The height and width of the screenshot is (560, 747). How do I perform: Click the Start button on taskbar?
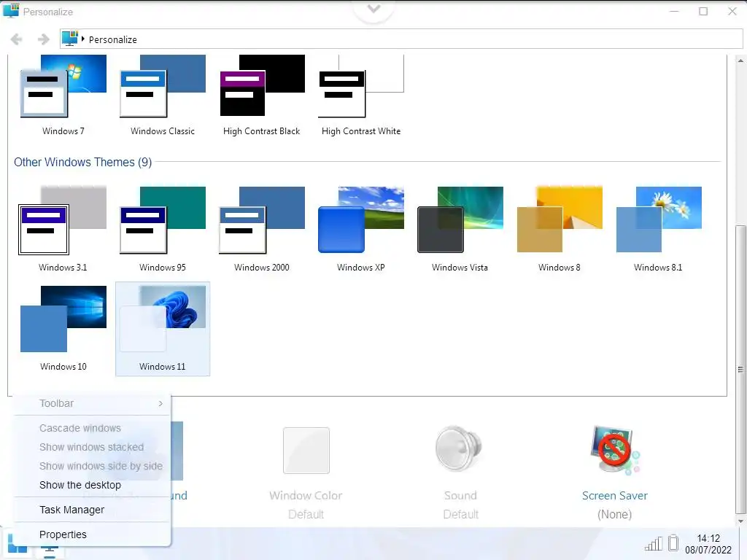click(18, 545)
